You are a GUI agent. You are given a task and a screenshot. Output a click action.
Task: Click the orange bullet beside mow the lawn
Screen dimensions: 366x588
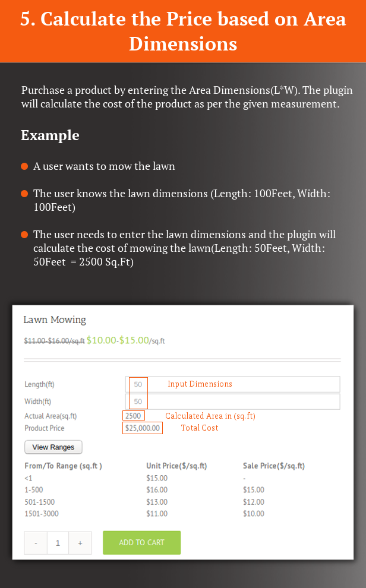coord(24,166)
